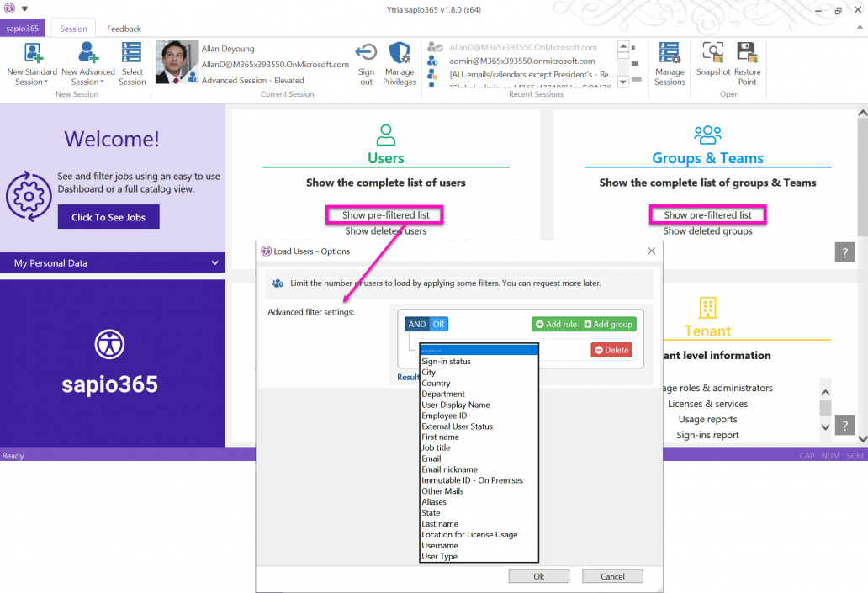Click Tenant list scroll down arrow
Screen dimensions: 868x593
(x=825, y=427)
